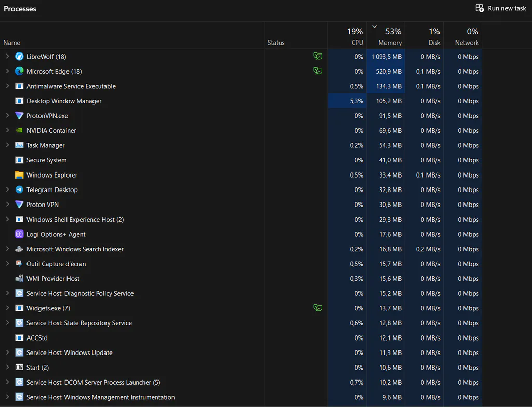Viewport: 532px width, 407px height.
Task: Sort processes by Memory column header
Action: pos(385,36)
